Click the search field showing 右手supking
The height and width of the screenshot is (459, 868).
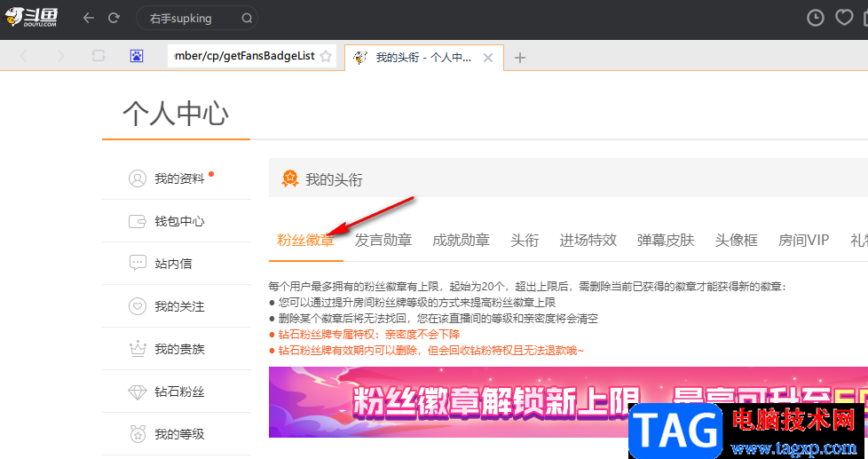pos(196,19)
